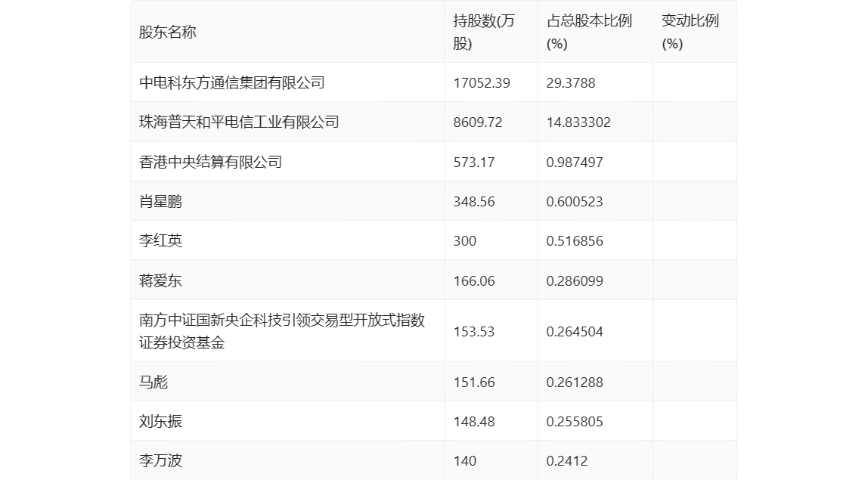Select the value 140

click(464, 460)
